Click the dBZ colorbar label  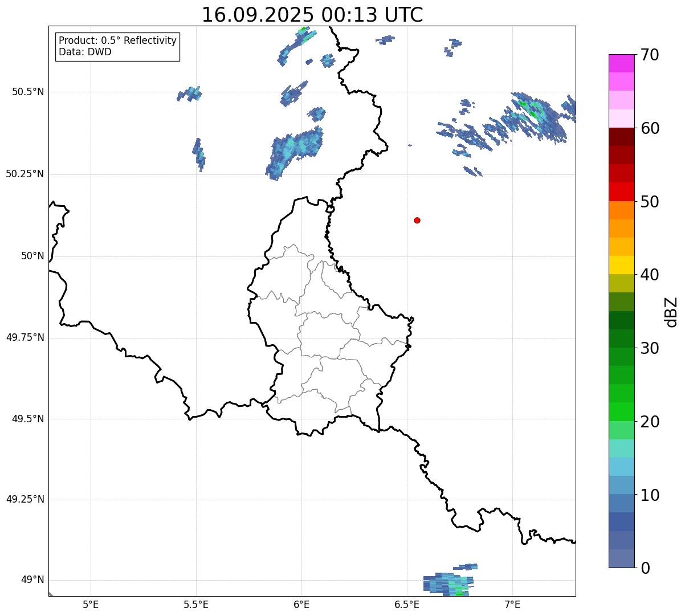pyautogui.click(x=671, y=311)
